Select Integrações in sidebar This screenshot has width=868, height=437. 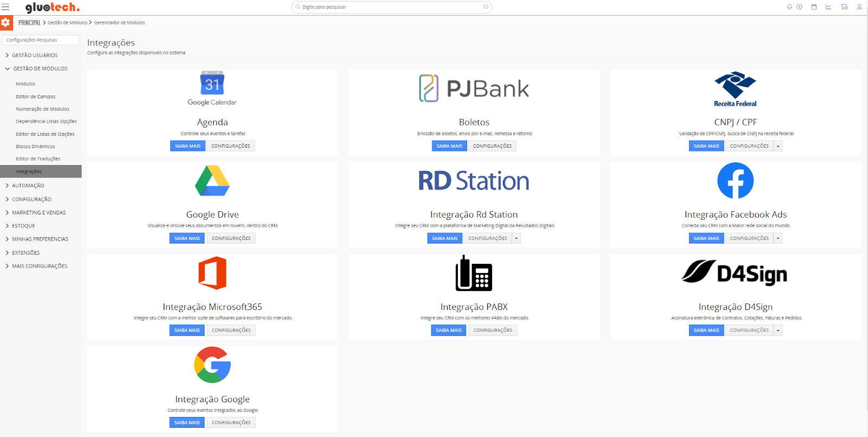[41, 172]
